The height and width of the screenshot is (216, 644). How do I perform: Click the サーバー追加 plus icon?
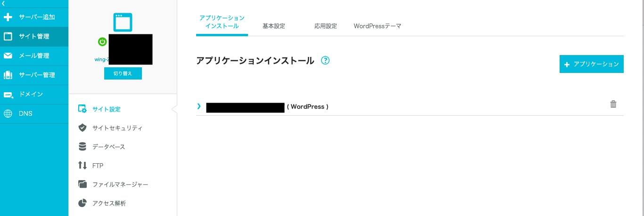[x=8, y=17]
